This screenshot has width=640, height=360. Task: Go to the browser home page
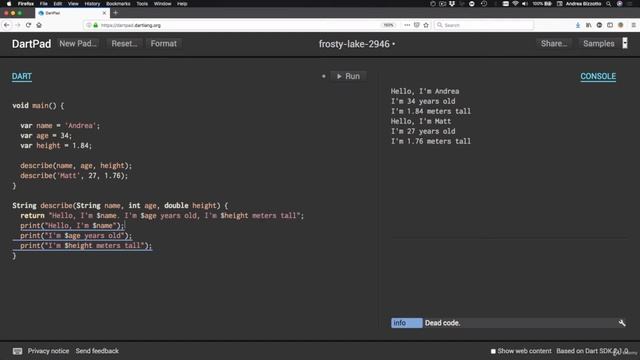pos(39,25)
